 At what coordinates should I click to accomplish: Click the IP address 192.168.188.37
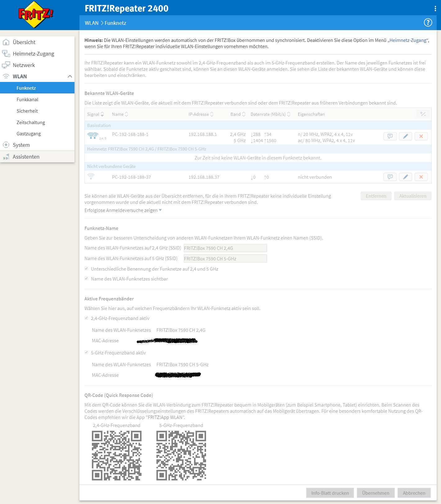pos(204,177)
